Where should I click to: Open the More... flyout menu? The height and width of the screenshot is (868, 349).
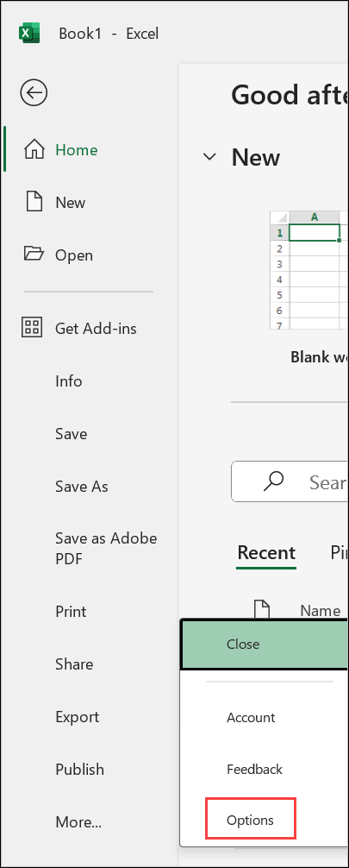[78, 821]
